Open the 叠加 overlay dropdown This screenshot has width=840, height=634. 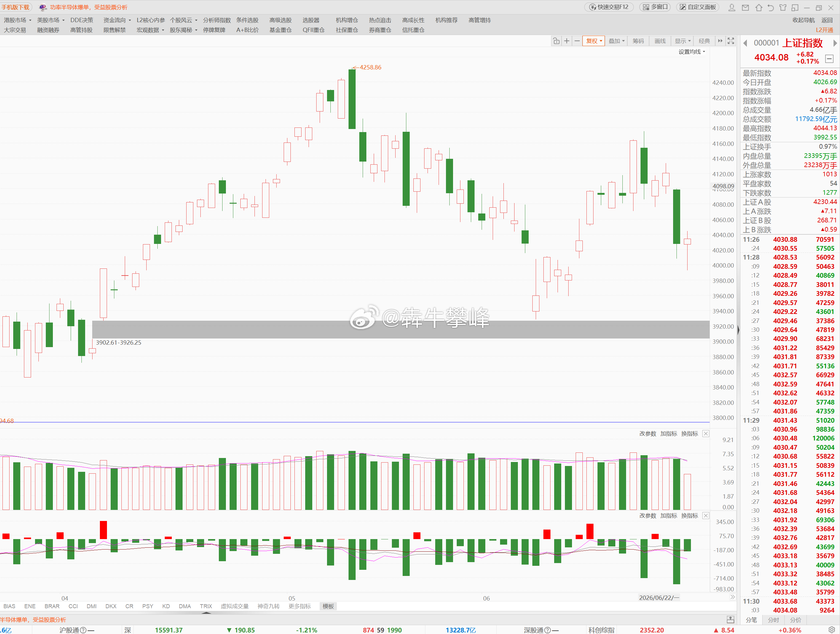[x=616, y=41]
